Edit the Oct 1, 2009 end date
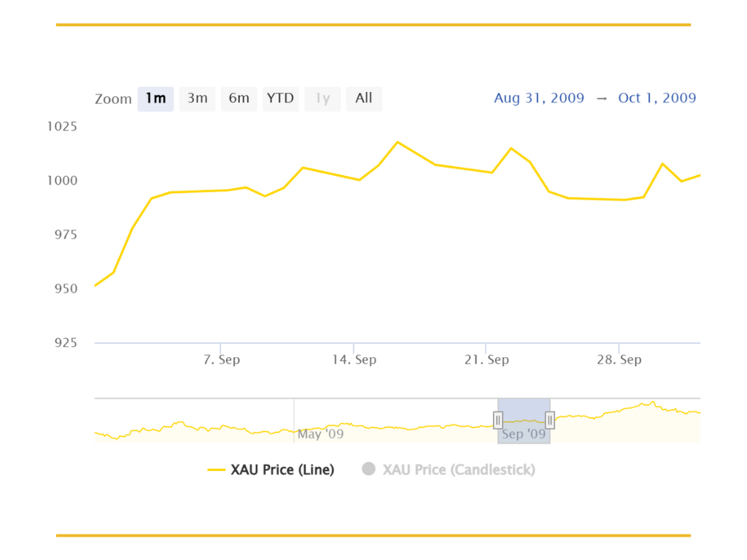 tap(657, 98)
